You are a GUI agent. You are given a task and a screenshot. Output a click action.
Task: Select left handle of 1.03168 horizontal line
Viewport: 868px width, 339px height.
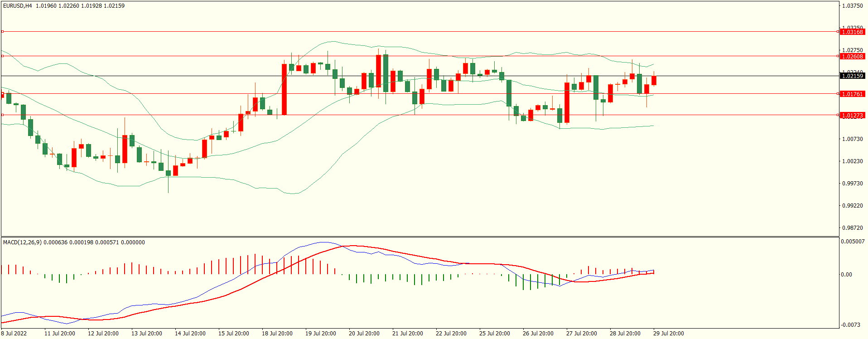point(2,32)
